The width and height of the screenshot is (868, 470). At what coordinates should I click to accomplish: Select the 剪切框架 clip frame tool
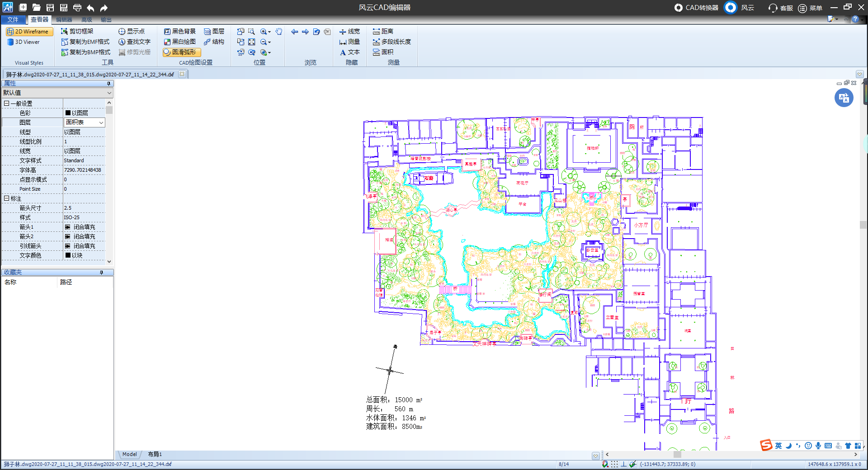tap(77, 32)
